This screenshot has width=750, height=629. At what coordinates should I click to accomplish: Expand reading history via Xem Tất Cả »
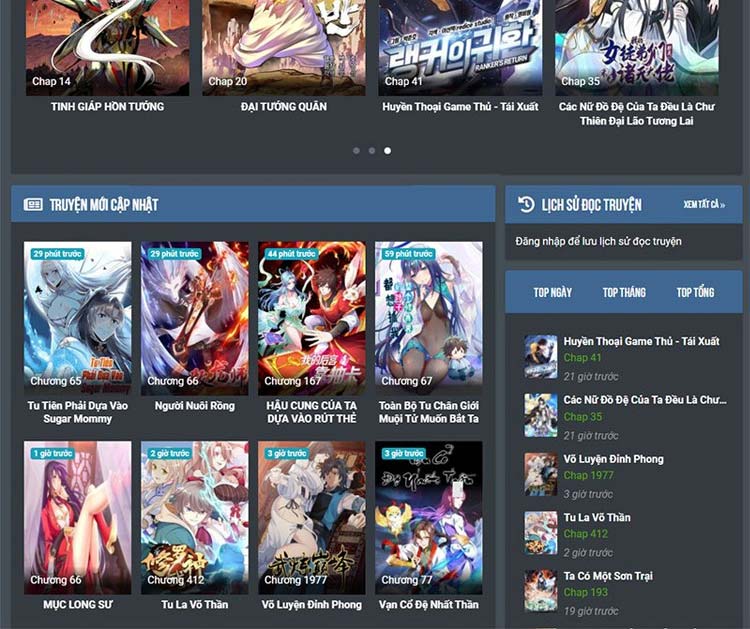click(704, 205)
